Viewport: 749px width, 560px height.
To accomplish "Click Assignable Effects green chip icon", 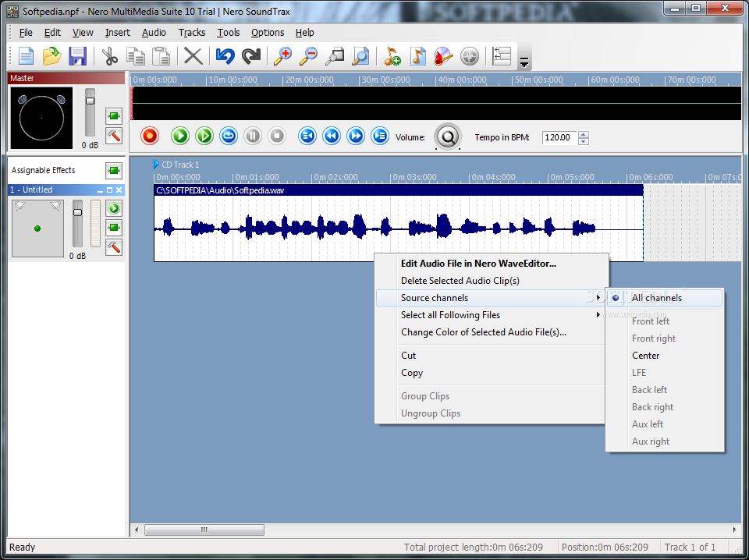I will point(114,171).
